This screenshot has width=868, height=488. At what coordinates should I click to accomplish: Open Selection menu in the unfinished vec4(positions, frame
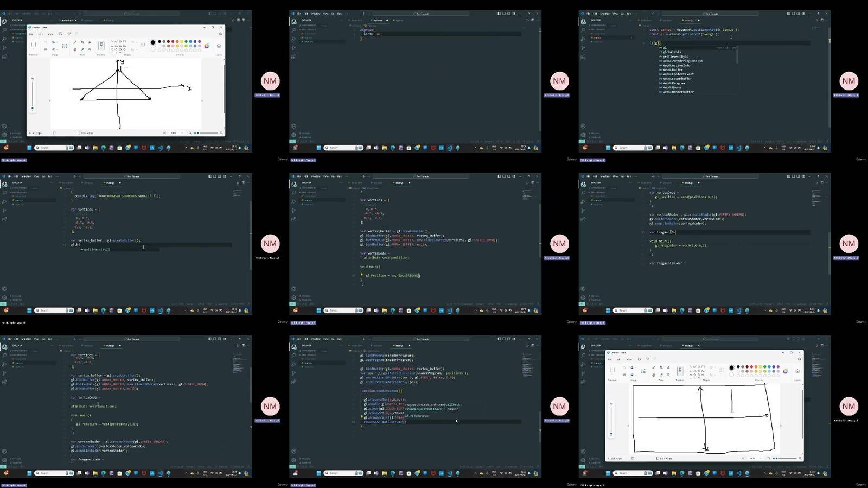pyautogui.click(x=316, y=176)
